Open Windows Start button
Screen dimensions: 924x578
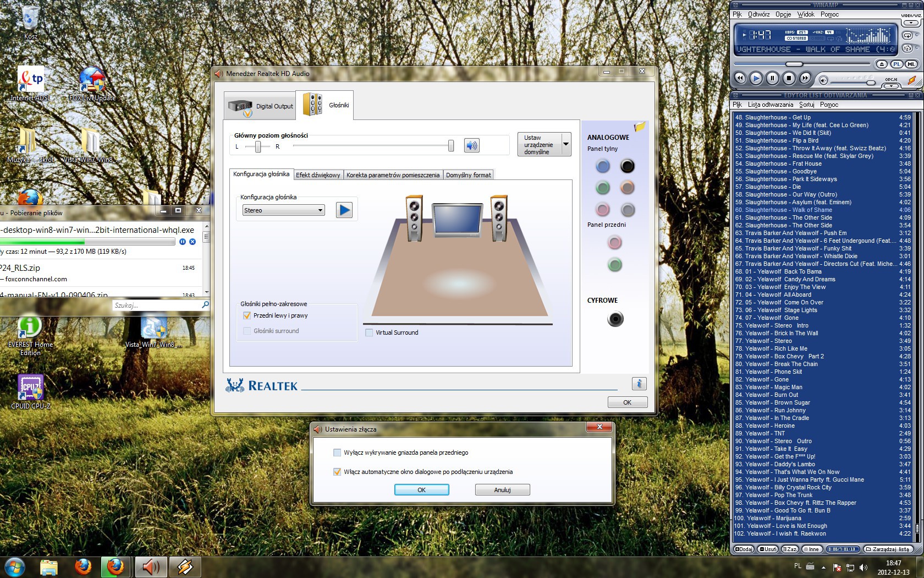point(15,566)
